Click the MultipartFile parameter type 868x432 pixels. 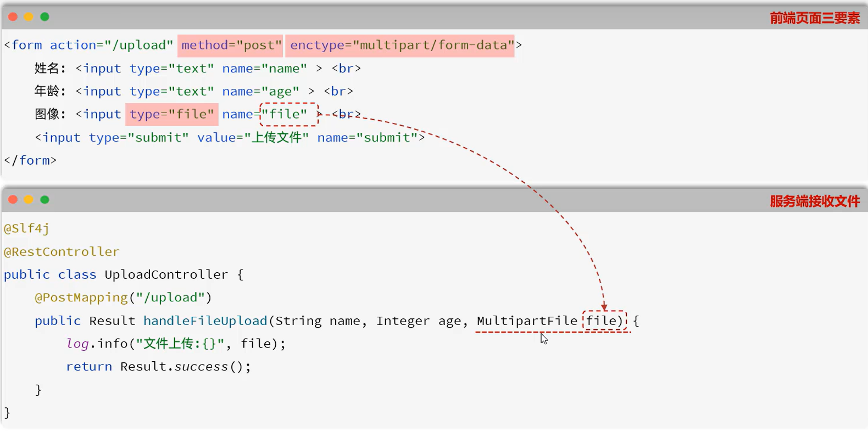[526, 321]
